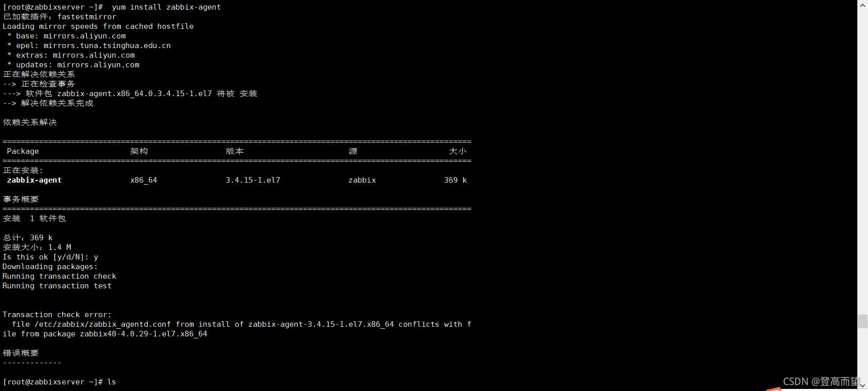Click the '总计: 369 k' line
The height and width of the screenshot is (391, 868).
pyautogui.click(x=28, y=238)
